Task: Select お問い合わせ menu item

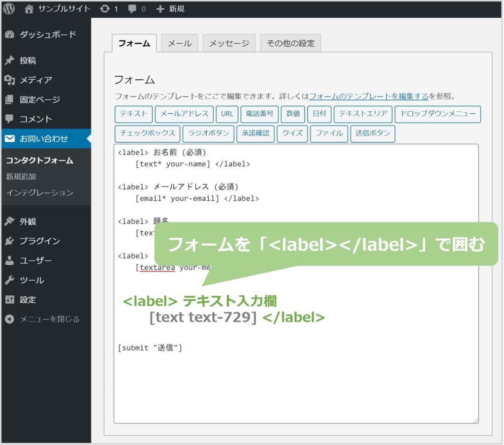Action: [46, 139]
